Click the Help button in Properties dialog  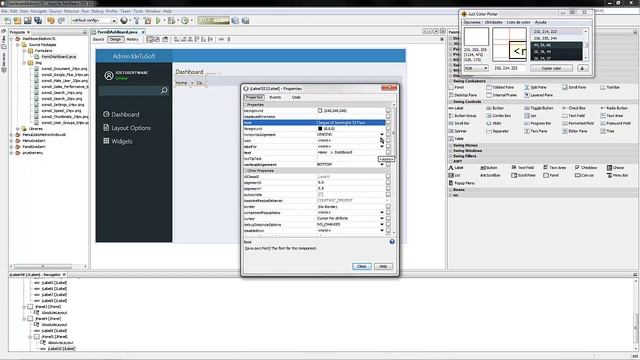383,266
